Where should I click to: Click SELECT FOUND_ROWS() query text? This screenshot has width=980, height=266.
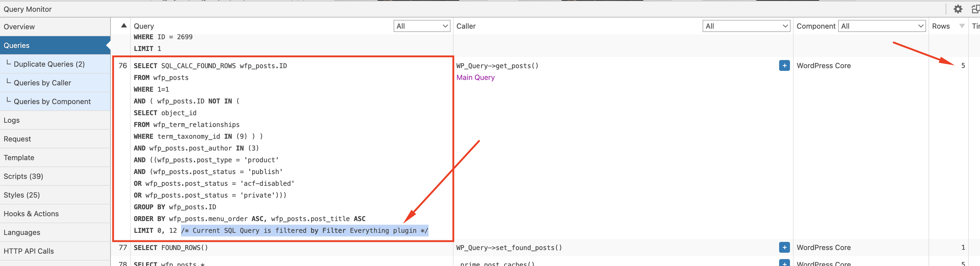tap(171, 247)
